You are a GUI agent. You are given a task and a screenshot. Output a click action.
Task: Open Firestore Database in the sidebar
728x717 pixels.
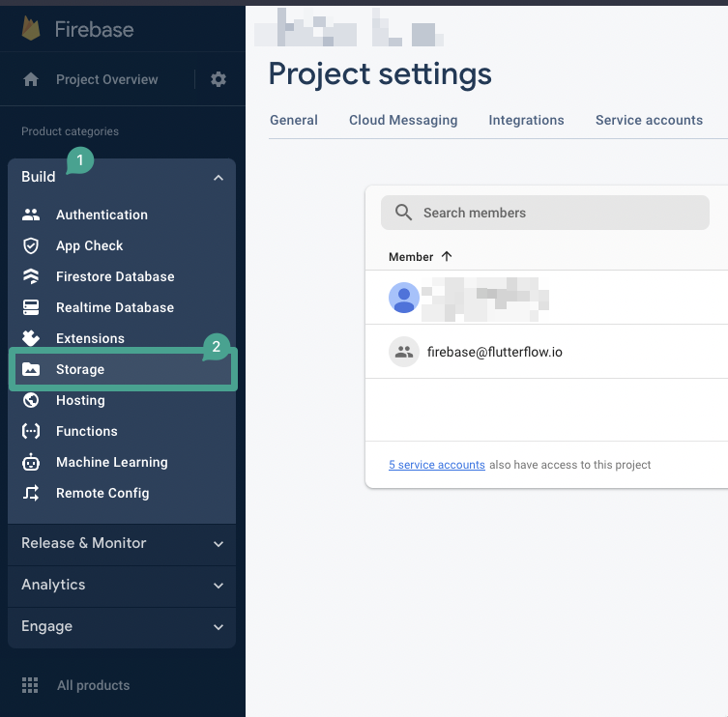click(x=115, y=276)
